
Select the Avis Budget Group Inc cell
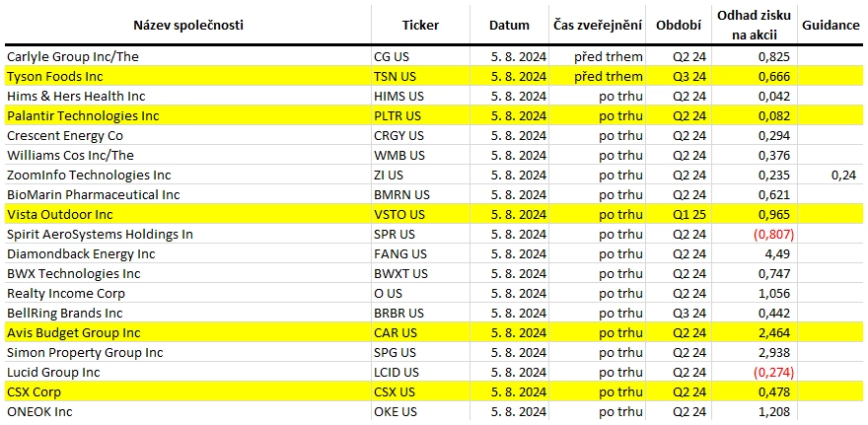188,332
